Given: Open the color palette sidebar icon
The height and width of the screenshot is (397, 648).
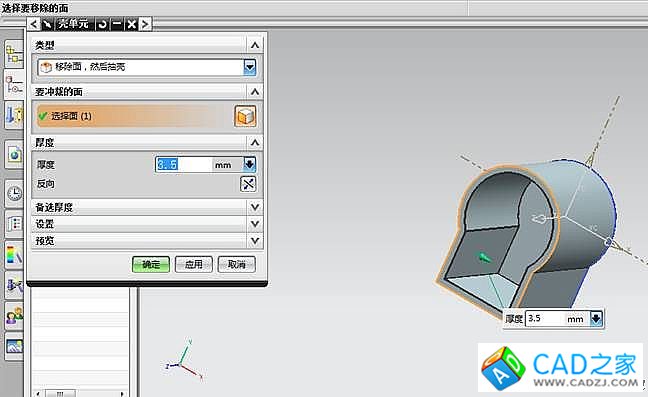Looking at the screenshot, I should click(x=14, y=255).
